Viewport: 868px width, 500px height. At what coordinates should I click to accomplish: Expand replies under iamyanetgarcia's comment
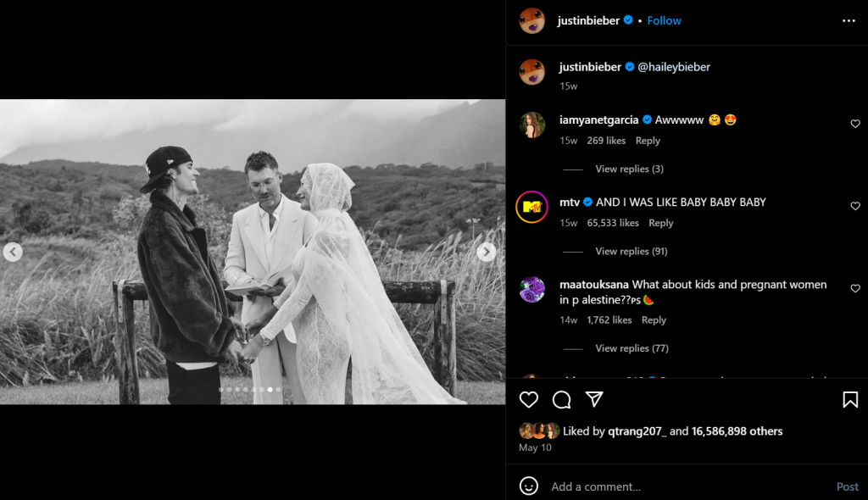pos(628,169)
